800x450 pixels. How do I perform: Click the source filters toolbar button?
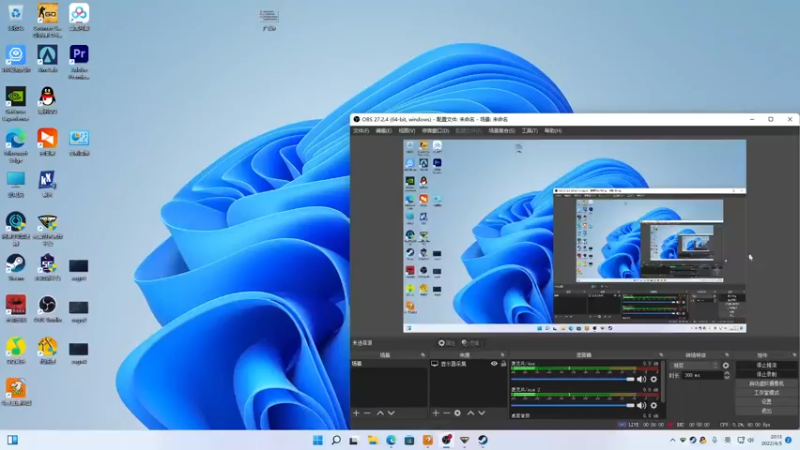coord(470,343)
